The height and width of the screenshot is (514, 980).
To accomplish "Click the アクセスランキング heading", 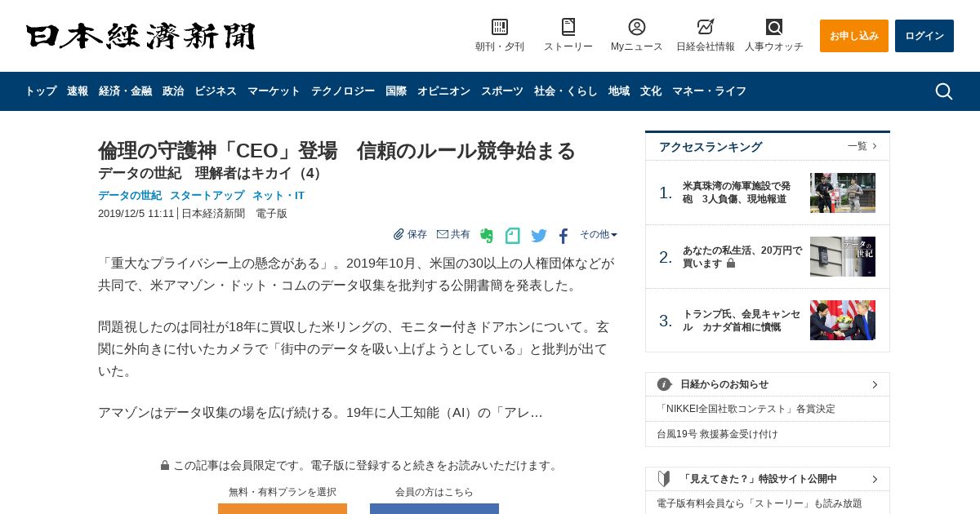I will 710,147.
